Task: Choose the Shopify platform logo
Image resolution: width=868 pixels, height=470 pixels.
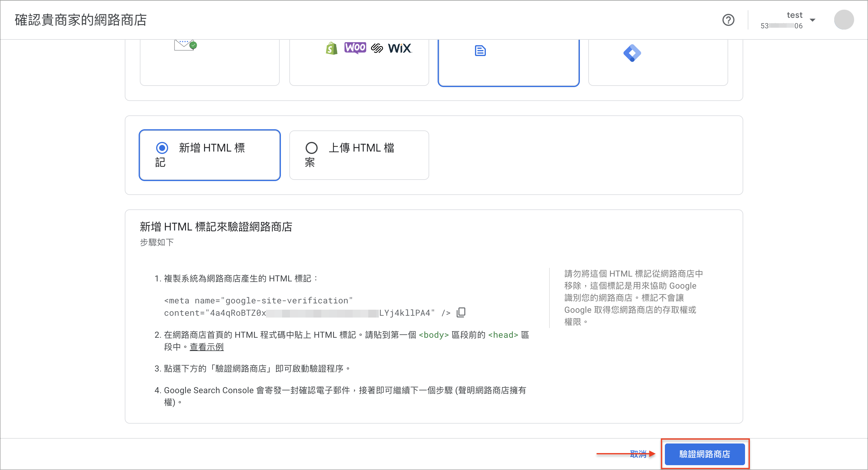Action: (332, 48)
